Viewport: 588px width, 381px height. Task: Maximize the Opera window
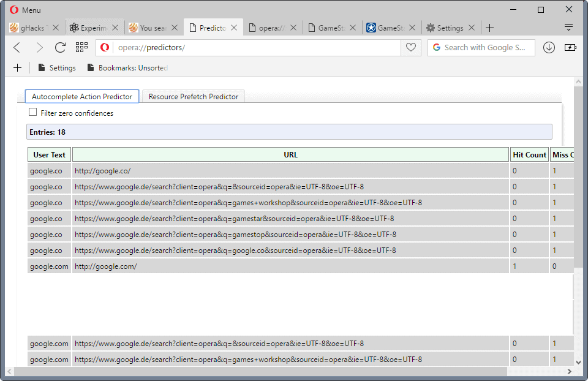point(541,10)
